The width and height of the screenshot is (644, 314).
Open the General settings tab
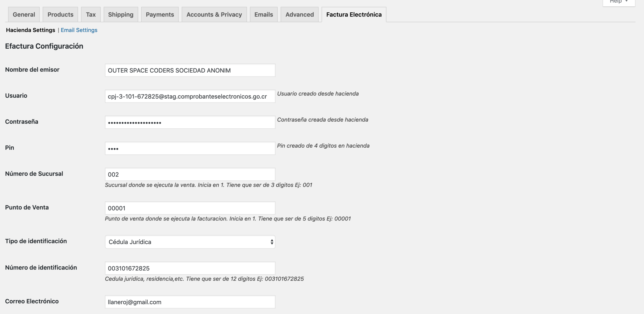[x=24, y=14]
